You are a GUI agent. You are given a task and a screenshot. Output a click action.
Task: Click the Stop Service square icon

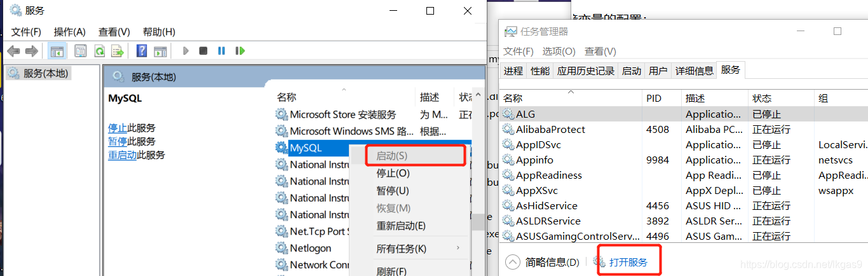[203, 51]
